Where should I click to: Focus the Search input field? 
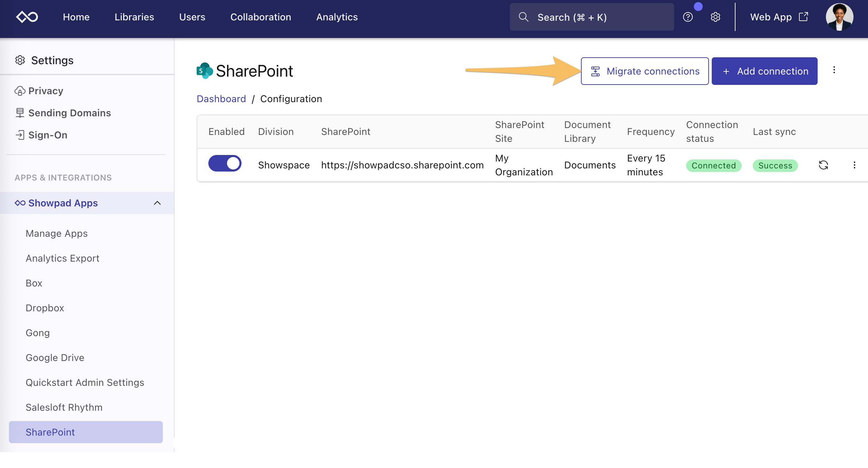[x=591, y=17]
